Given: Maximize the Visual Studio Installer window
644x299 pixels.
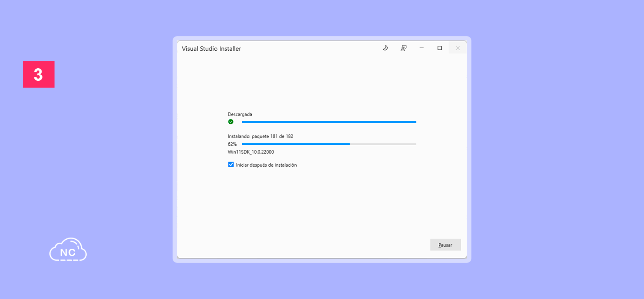Looking at the screenshot, I should pyautogui.click(x=440, y=48).
